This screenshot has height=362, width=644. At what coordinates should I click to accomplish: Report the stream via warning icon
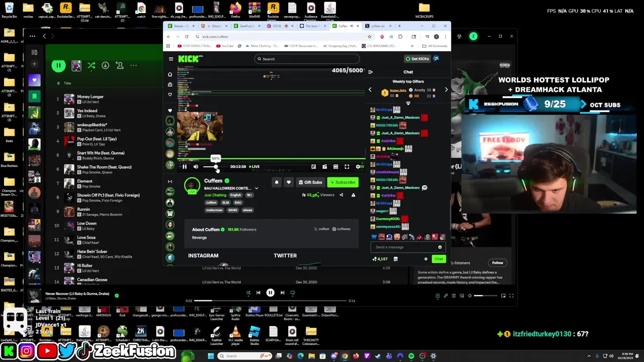tap(353, 195)
